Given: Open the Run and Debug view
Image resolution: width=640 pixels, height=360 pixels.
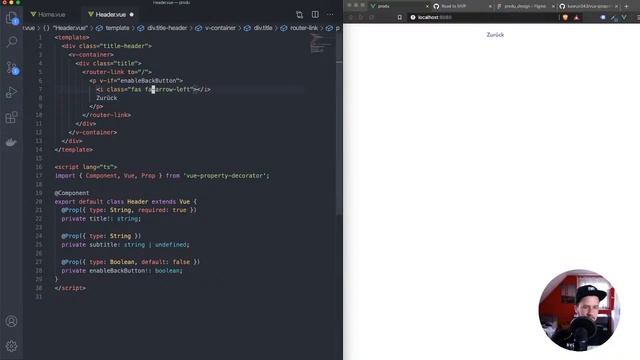Looking at the screenshot, I should [11, 93].
